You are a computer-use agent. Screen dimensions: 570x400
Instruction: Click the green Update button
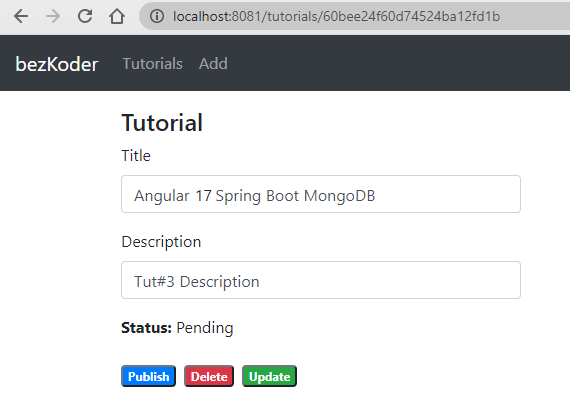click(269, 376)
